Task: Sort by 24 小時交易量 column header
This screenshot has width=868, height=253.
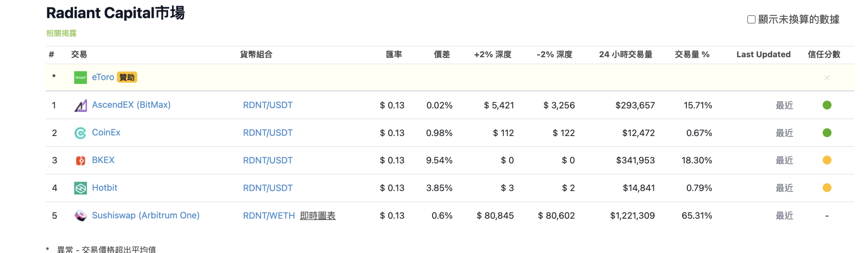Action: (626, 54)
